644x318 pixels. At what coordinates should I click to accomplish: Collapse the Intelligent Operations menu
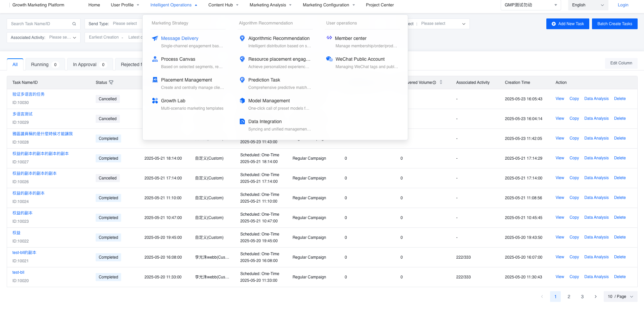[174, 5]
